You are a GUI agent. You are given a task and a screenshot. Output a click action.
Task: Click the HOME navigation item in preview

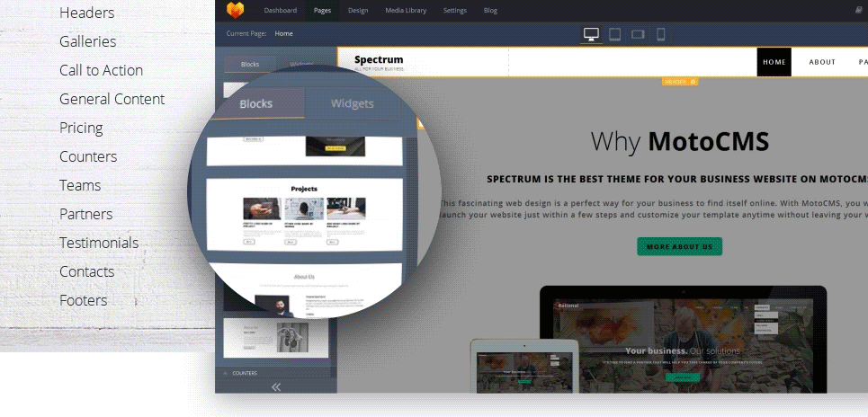click(774, 62)
